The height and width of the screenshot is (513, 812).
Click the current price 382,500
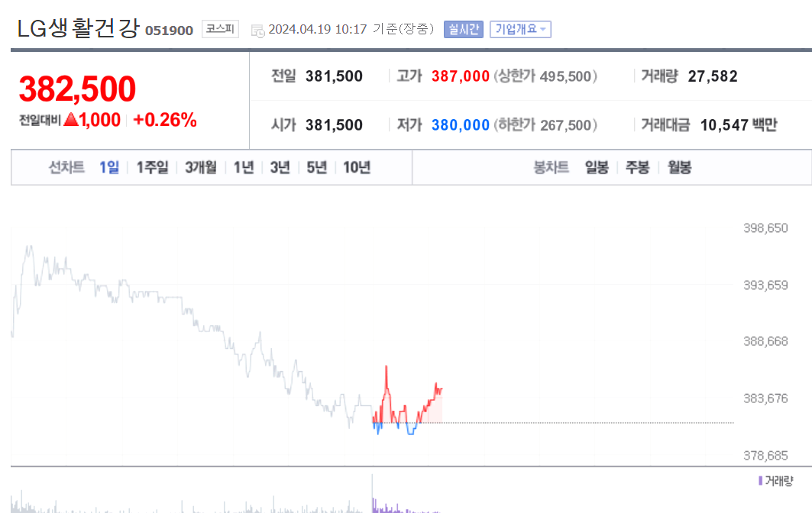[77, 89]
